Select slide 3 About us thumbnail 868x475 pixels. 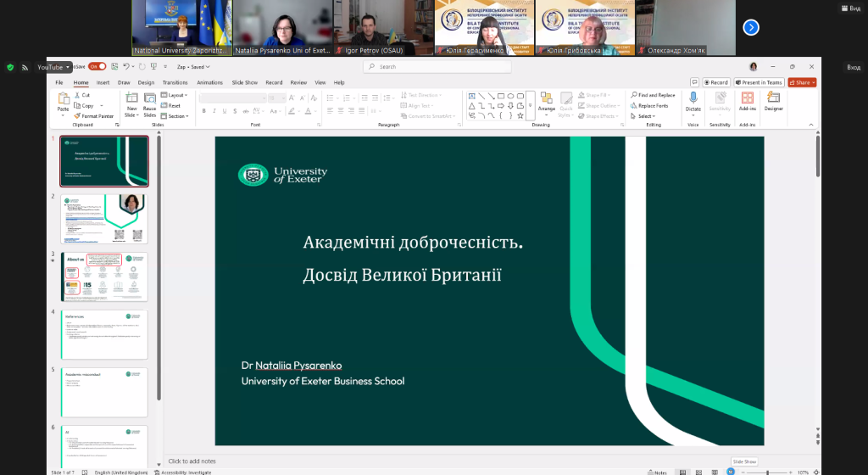tap(104, 277)
